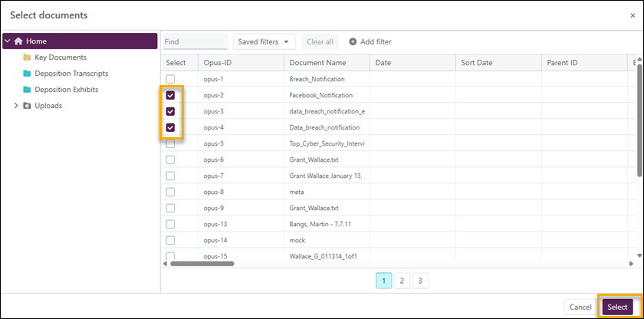Click the Home icon in folder tree
644x319 pixels.
(18, 41)
